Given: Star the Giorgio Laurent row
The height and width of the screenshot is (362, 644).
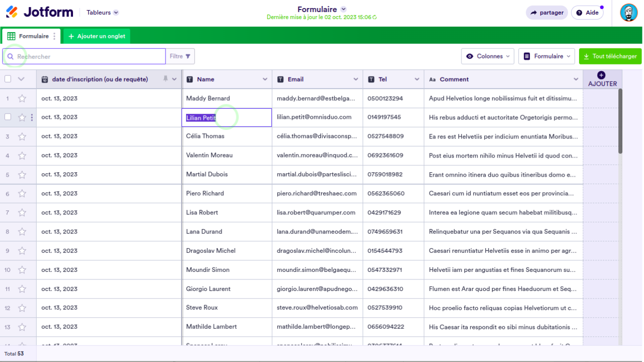Looking at the screenshot, I should tap(22, 289).
